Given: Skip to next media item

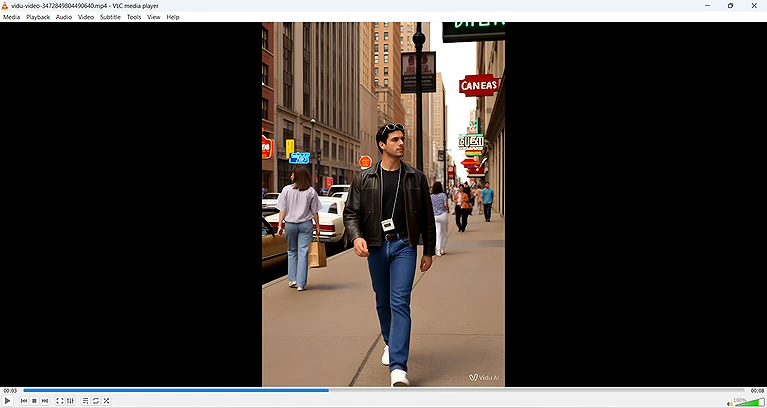Looking at the screenshot, I should (x=45, y=401).
